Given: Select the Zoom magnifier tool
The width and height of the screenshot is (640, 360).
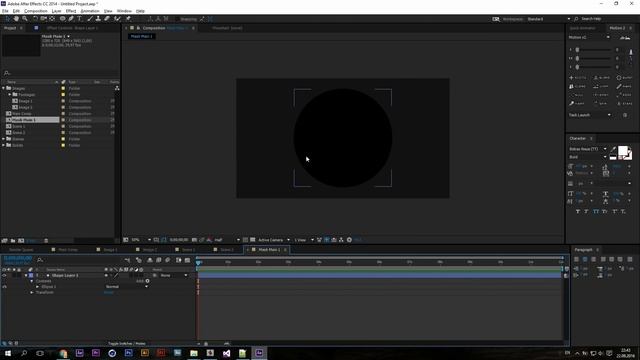Looking at the screenshot, I should click(25, 19).
